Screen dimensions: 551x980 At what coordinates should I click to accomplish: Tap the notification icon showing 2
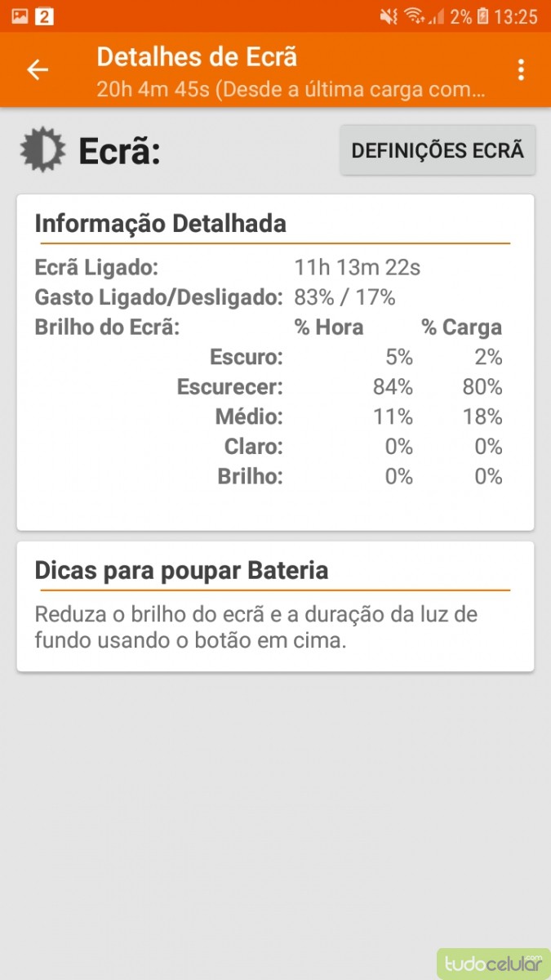tap(44, 16)
